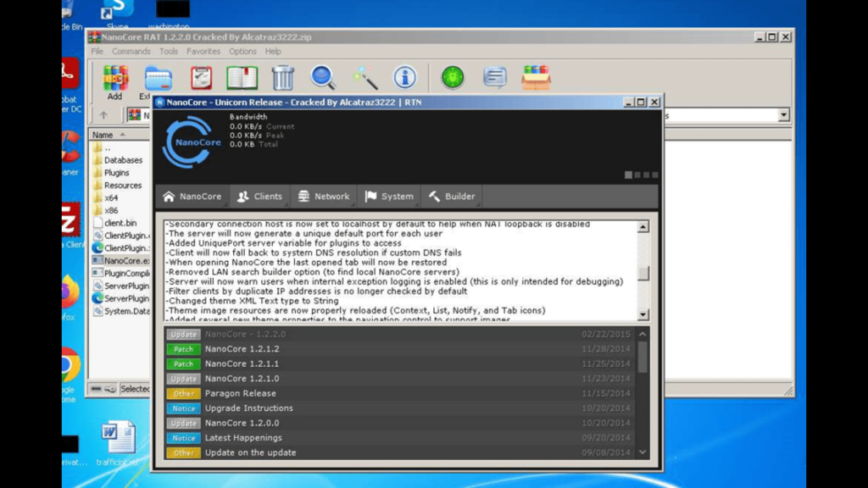Launch the Wizard wand icon in WinRAR
The height and width of the screenshot is (488, 868).
364,78
